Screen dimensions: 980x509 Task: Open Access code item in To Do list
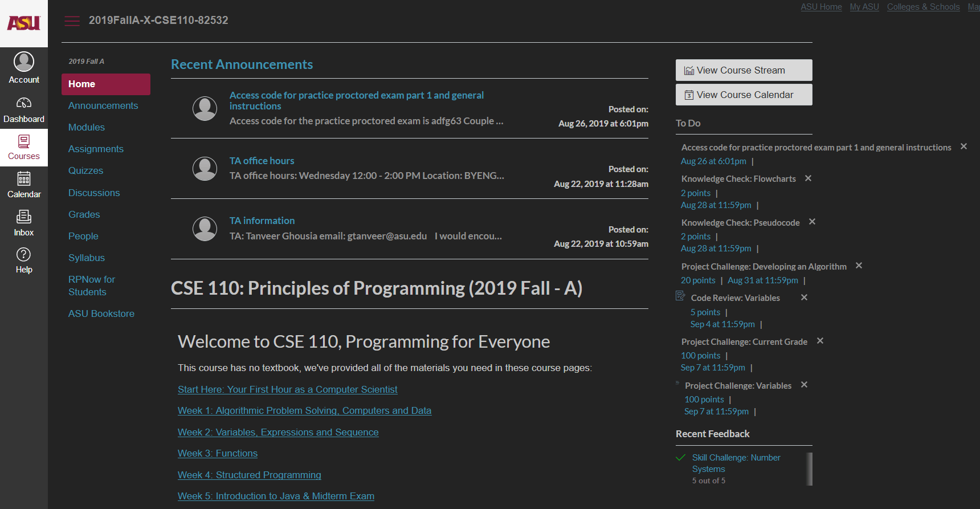tap(816, 148)
